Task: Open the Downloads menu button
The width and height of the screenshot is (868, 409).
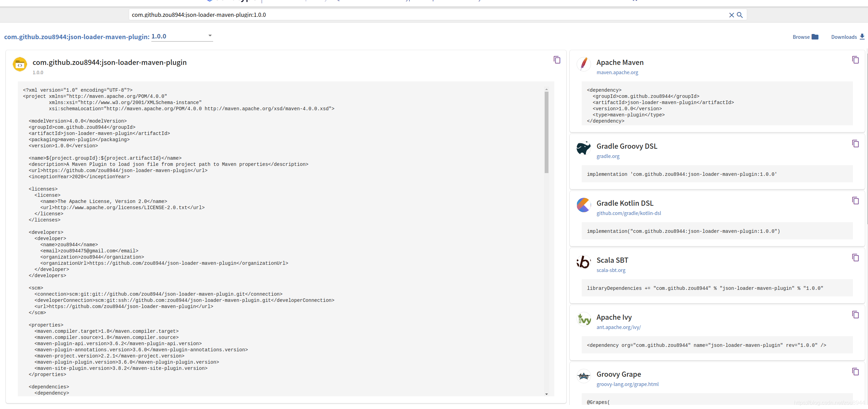Action: point(848,37)
